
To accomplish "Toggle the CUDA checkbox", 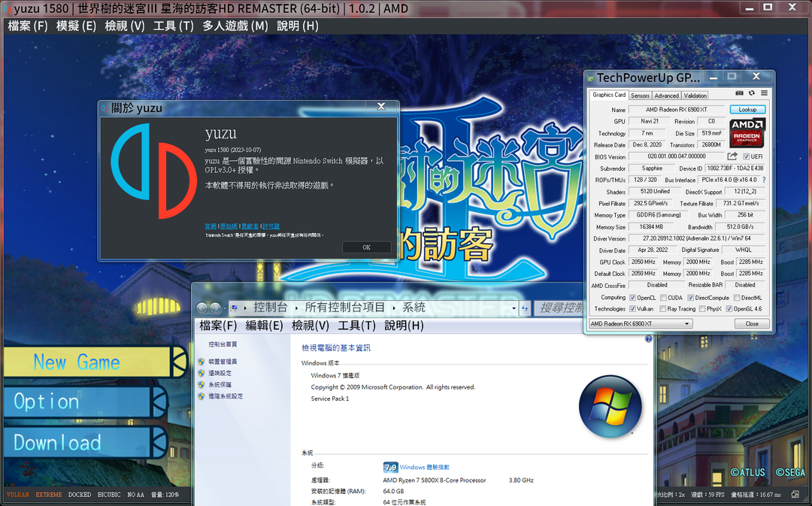I will [663, 298].
